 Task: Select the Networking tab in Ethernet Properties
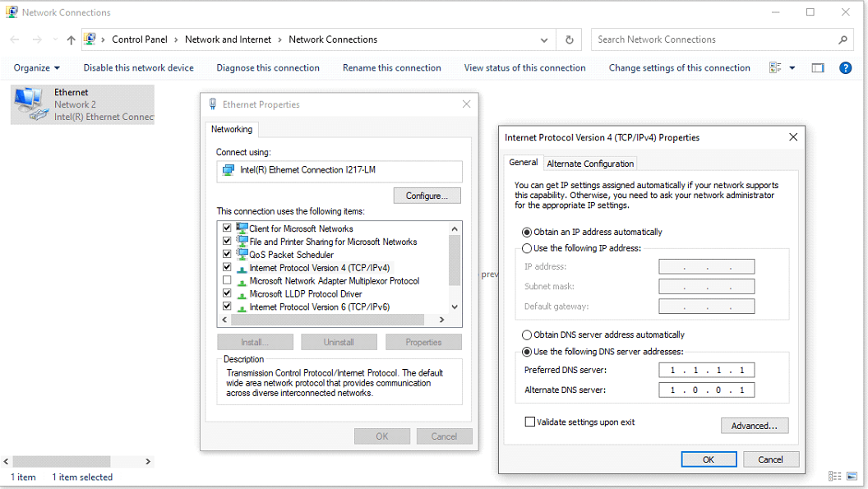[x=232, y=129]
